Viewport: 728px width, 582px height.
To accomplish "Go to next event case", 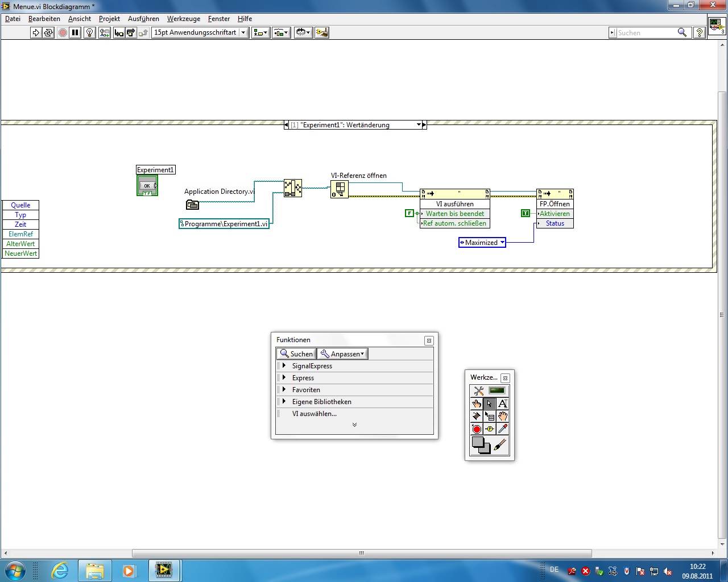I will 424,125.
